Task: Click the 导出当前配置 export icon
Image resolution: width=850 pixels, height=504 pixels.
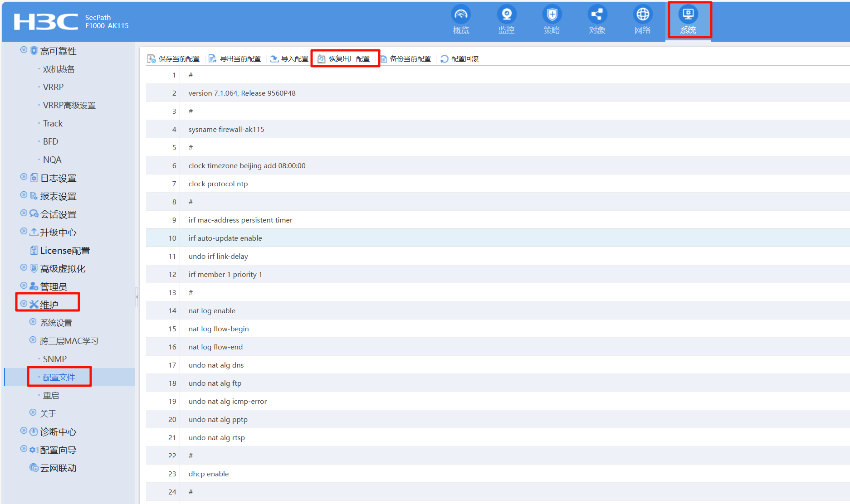Action: pyautogui.click(x=212, y=59)
